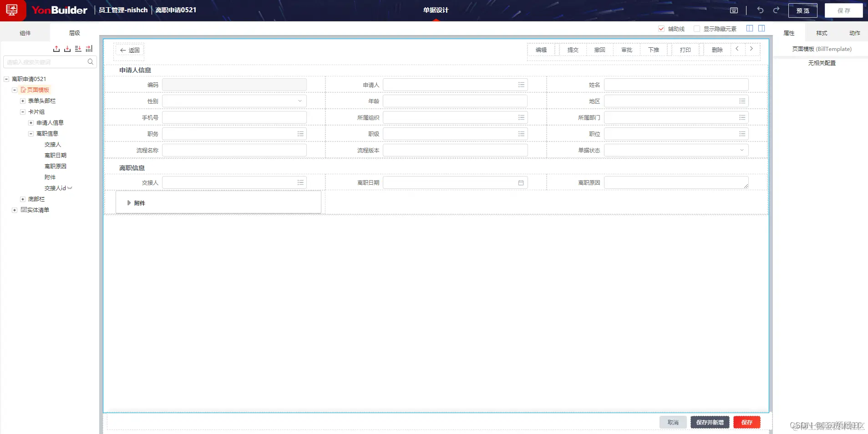Open the 交接人 reference list icon
Viewport: 868px width, 434px height.
click(300, 182)
